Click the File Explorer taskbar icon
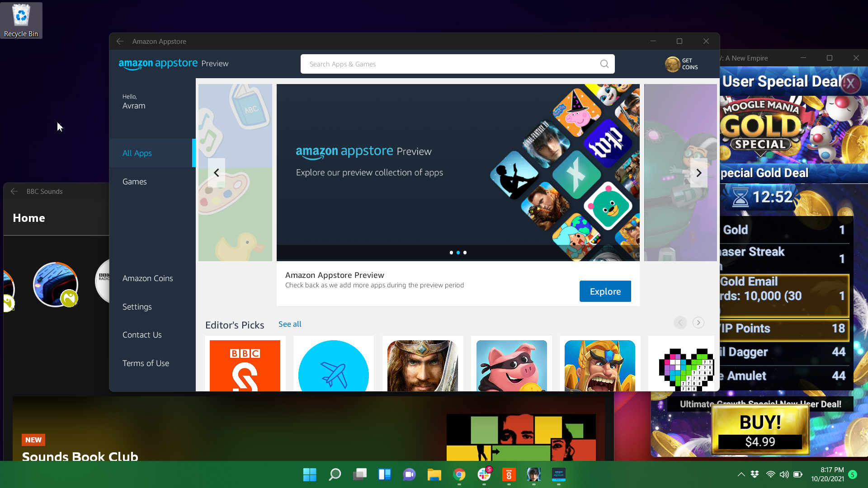This screenshot has width=868, height=488. click(434, 474)
